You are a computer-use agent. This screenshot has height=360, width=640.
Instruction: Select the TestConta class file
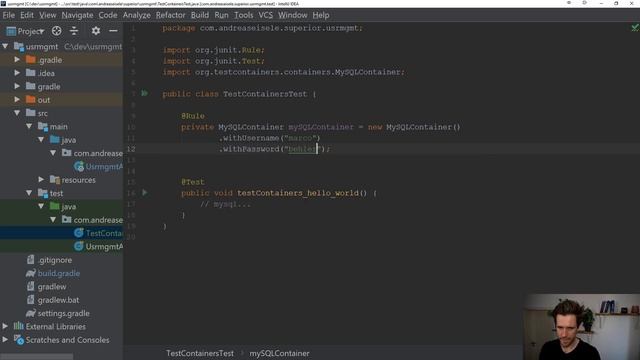tap(98, 233)
